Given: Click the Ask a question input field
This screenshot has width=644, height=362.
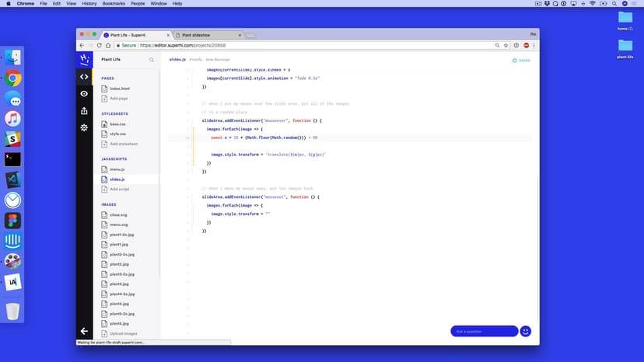Looking at the screenshot, I should pyautogui.click(x=484, y=331).
